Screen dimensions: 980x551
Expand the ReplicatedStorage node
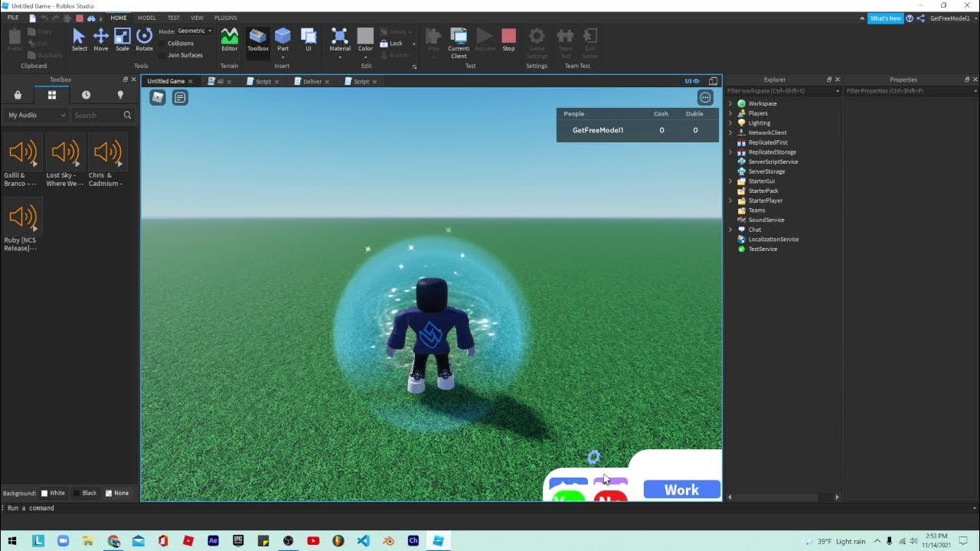730,152
